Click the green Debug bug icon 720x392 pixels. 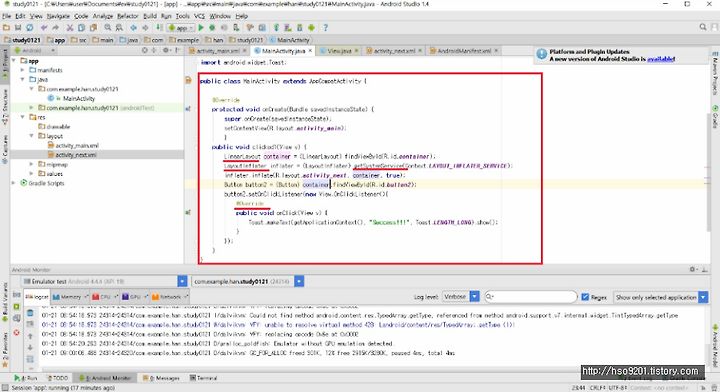pyautogui.click(x=212, y=28)
